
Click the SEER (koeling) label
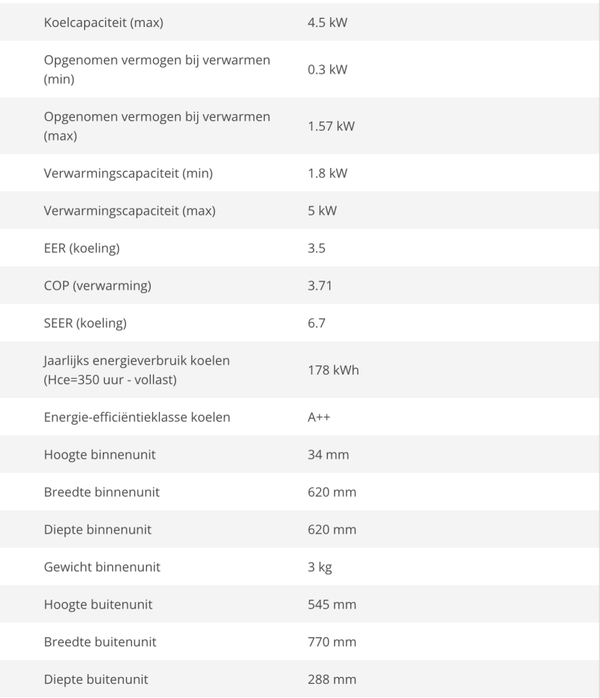coord(85,323)
